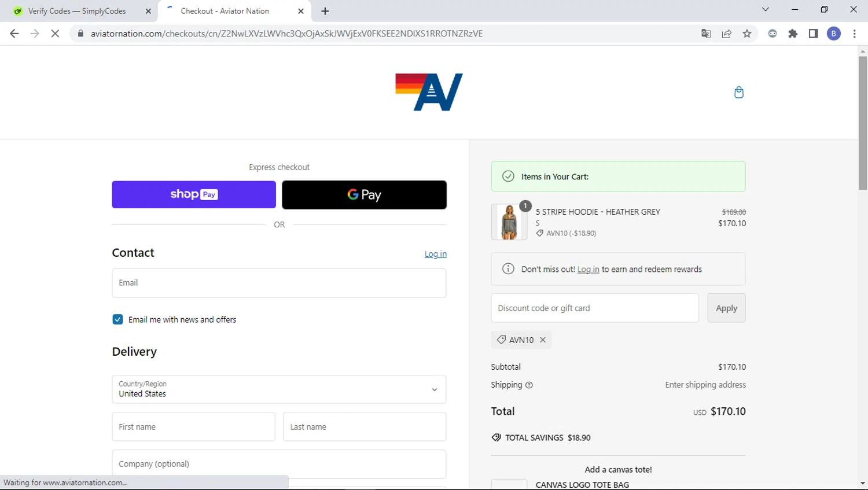Screen dimensions: 868x490
Task: Close the Checkout - Aviator Nation tab
Action: coord(301,11)
